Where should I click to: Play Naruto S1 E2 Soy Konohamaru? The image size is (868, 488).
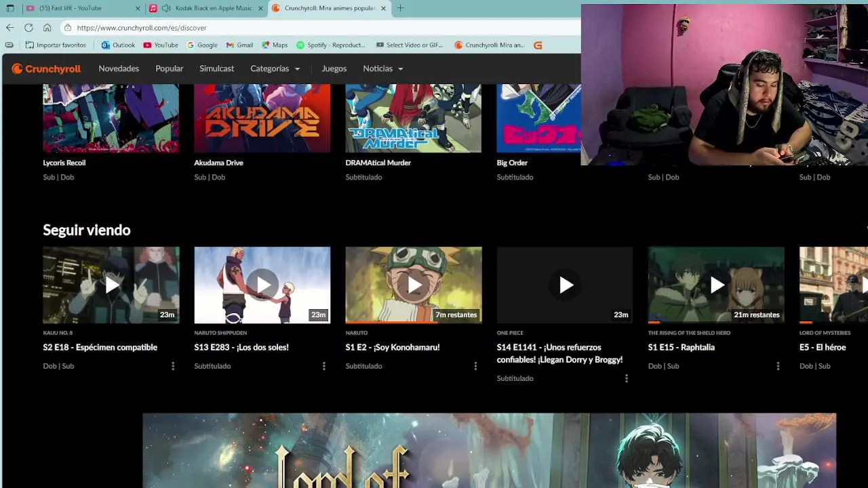pos(414,285)
